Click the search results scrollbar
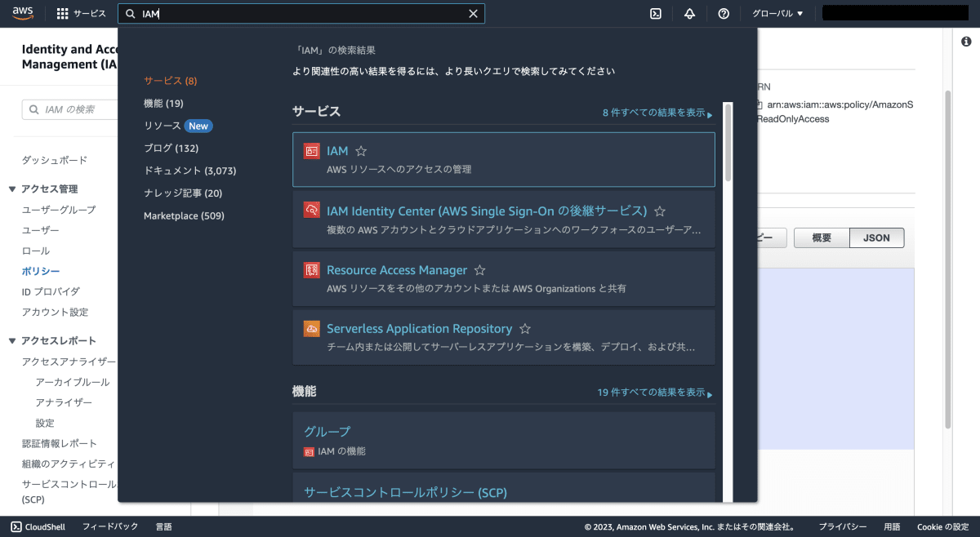980x537 pixels. click(x=728, y=144)
